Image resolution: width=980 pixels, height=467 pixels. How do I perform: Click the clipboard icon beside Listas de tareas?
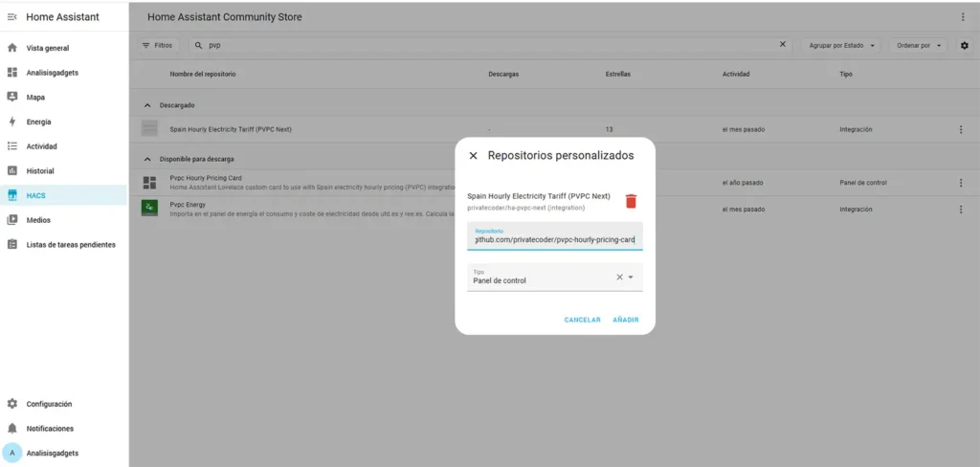click(11, 244)
